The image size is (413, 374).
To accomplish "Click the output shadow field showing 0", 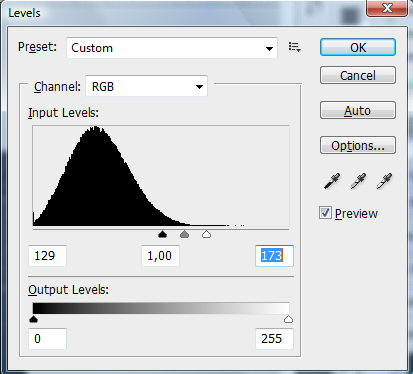I will pos(47,339).
